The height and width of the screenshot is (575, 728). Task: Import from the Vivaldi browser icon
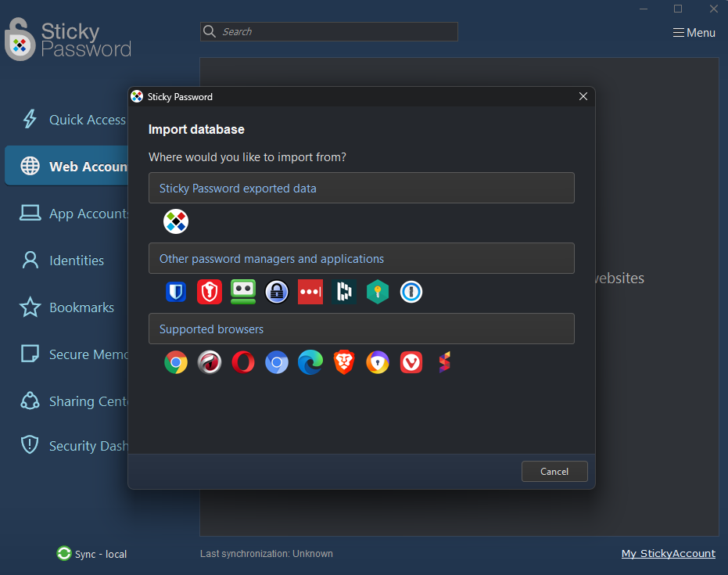tap(411, 362)
